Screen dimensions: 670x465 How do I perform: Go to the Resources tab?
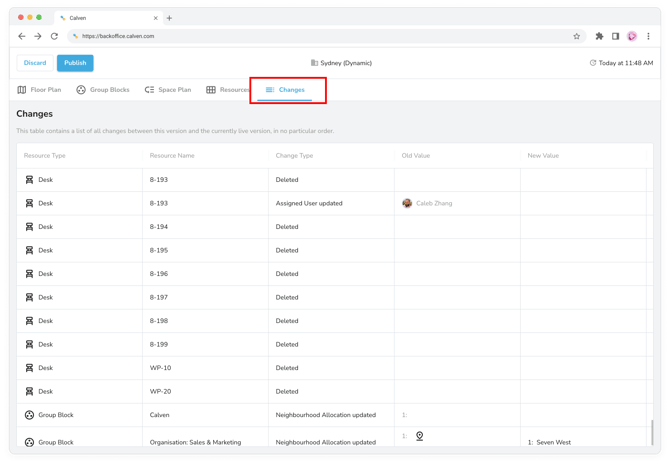click(x=228, y=90)
